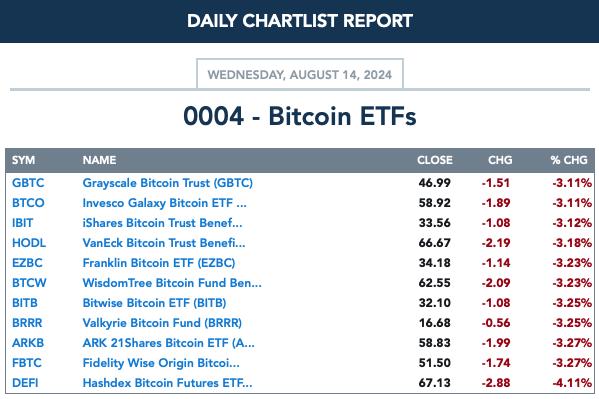Select the HODL ticker link
This screenshot has height=399, width=599.
point(29,243)
